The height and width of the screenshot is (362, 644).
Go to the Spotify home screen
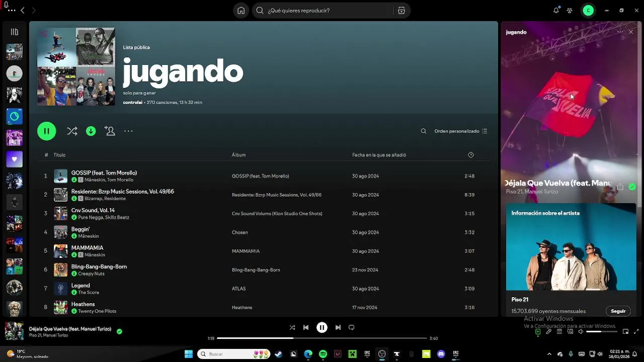pyautogui.click(x=241, y=11)
